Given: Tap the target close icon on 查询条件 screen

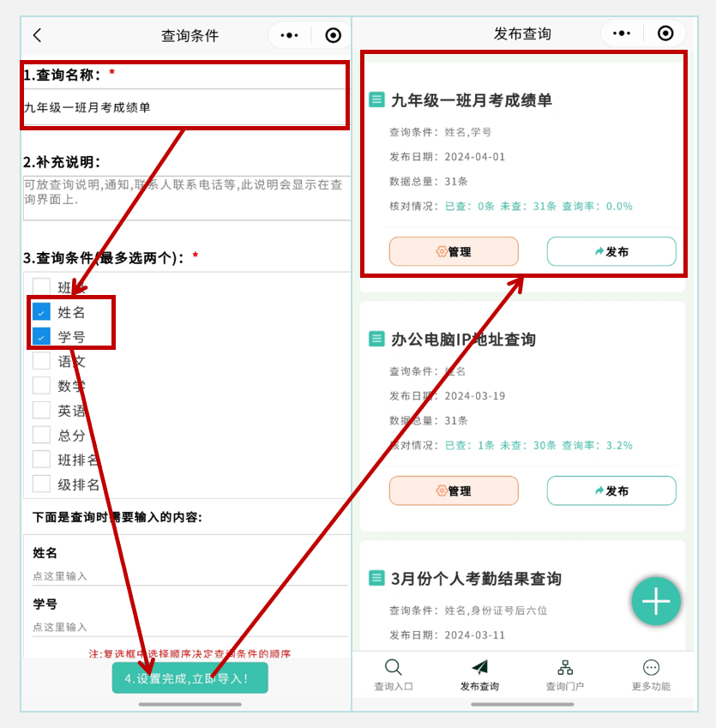Looking at the screenshot, I should tap(333, 35).
